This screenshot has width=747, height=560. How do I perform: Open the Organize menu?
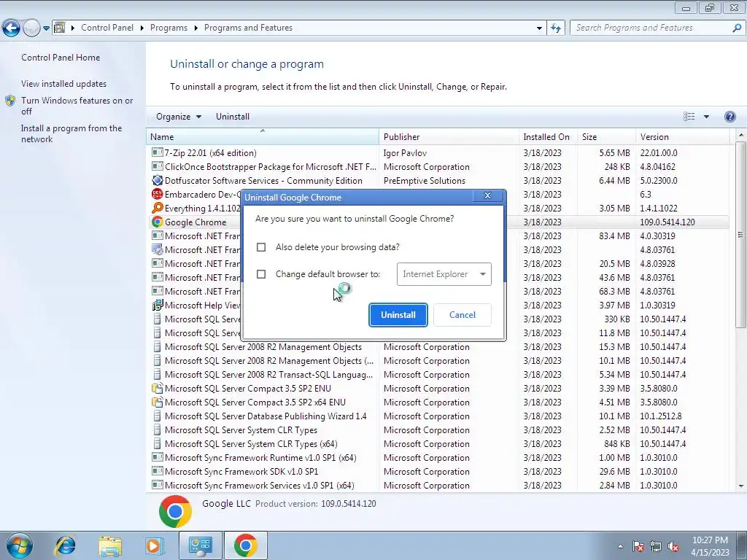point(179,117)
